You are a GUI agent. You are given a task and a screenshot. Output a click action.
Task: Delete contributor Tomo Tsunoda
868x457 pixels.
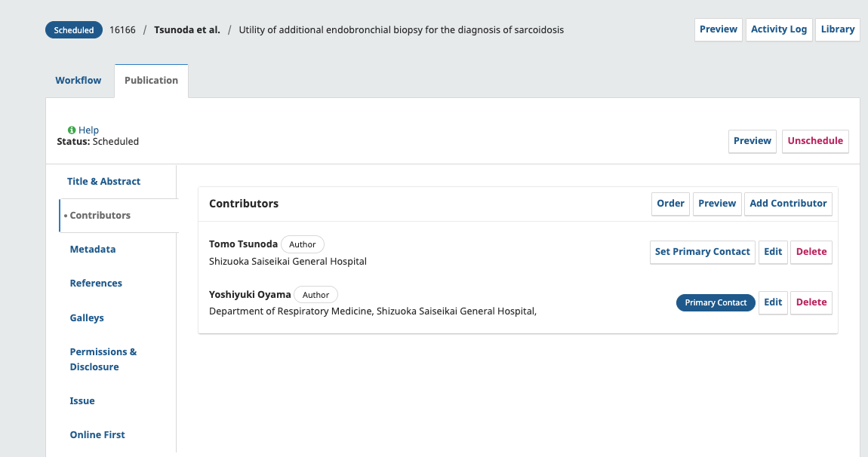coord(811,252)
